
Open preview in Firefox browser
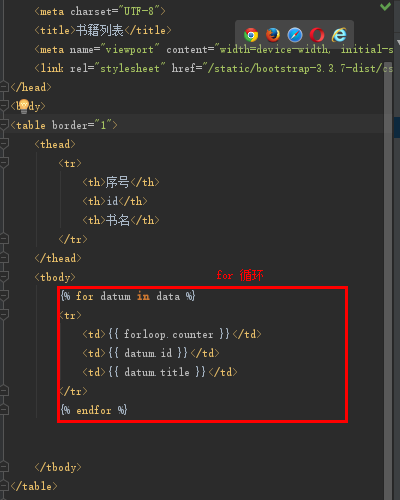pyautogui.click(x=273, y=35)
